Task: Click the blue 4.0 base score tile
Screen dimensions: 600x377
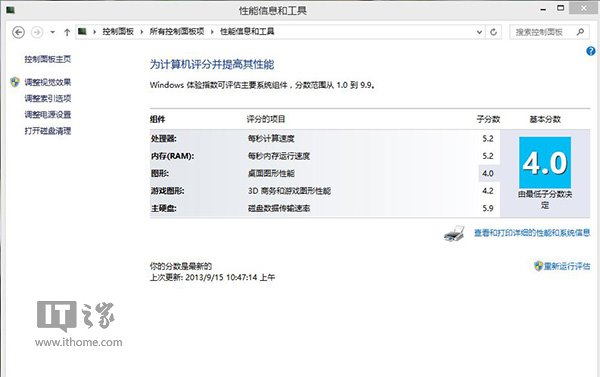Action: (x=545, y=162)
